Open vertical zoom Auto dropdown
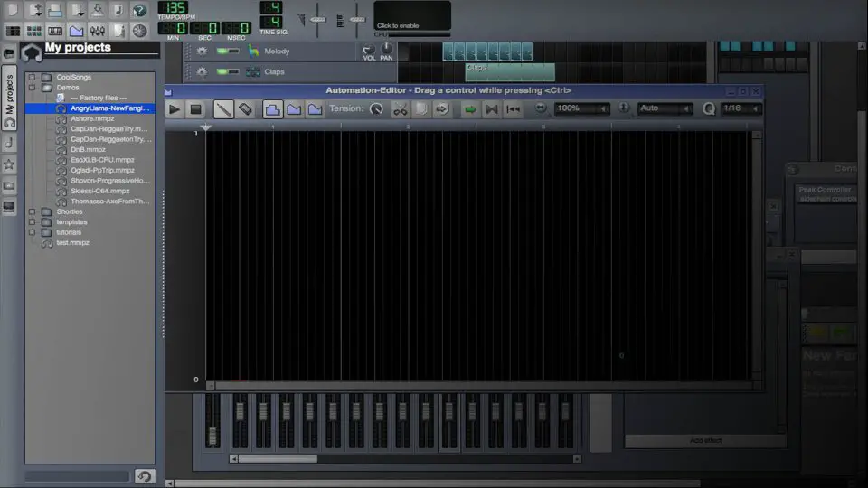 point(665,108)
